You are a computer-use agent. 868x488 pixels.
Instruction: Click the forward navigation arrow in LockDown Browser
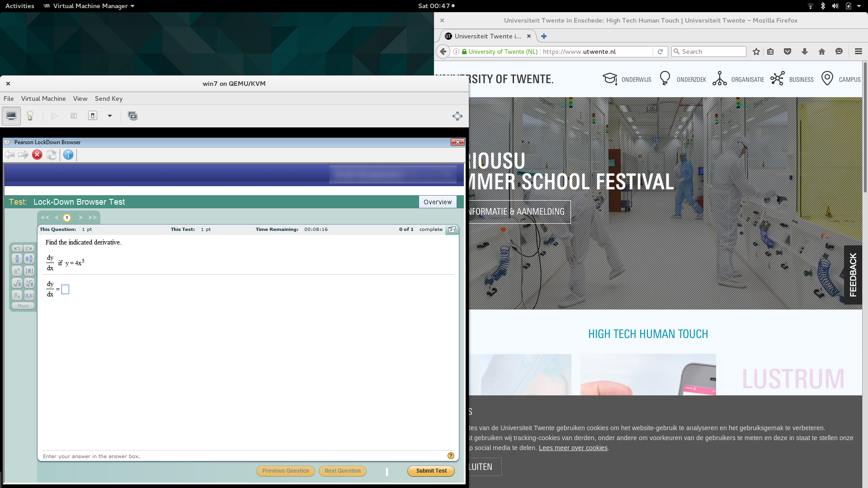coord(23,155)
